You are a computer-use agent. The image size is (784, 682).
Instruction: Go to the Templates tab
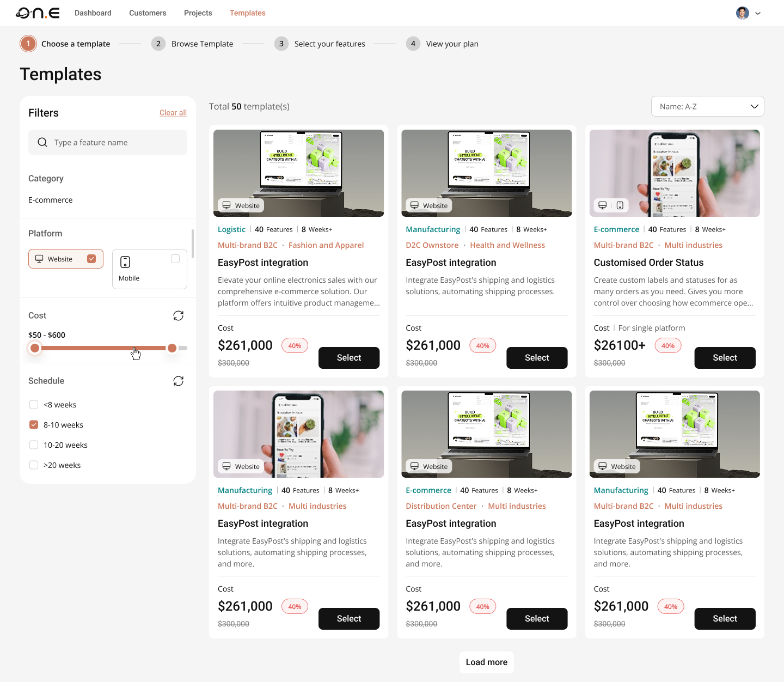click(248, 13)
